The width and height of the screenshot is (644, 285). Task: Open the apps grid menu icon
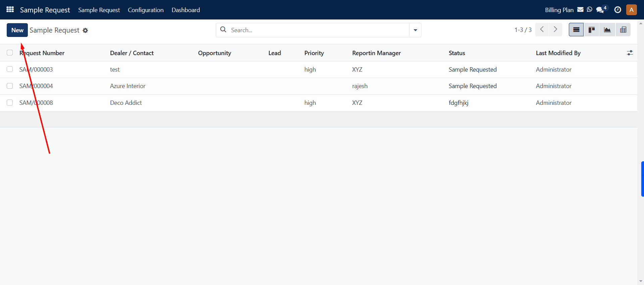pyautogui.click(x=10, y=9)
